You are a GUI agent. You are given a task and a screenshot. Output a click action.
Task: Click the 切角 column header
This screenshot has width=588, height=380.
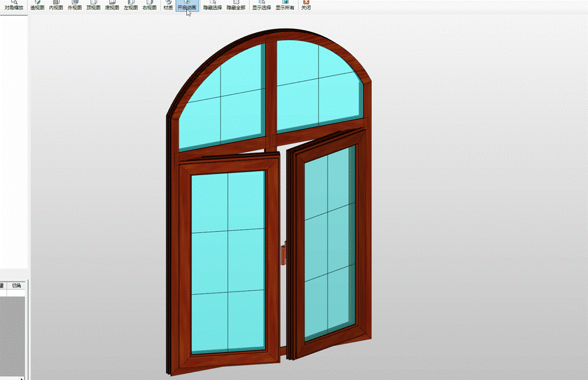coord(16,285)
